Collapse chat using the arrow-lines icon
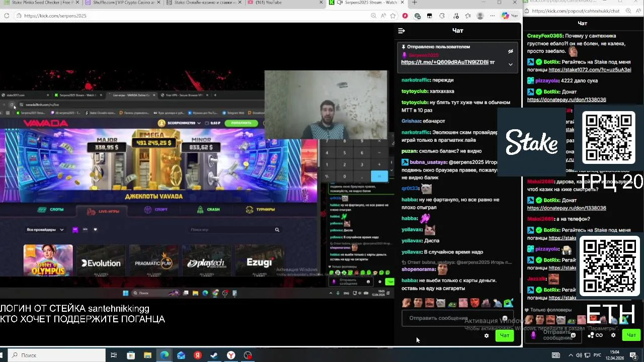 click(x=401, y=31)
